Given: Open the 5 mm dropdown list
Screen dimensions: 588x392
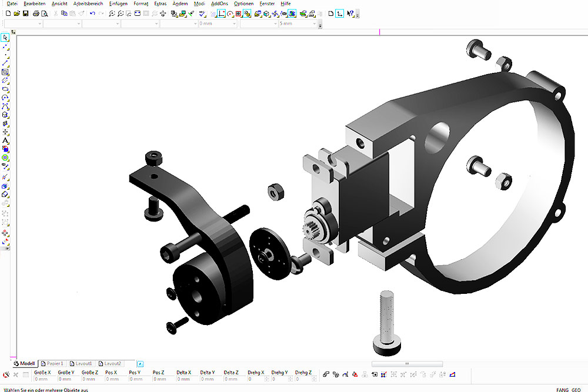Looking at the screenshot, I should coord(314,24).
